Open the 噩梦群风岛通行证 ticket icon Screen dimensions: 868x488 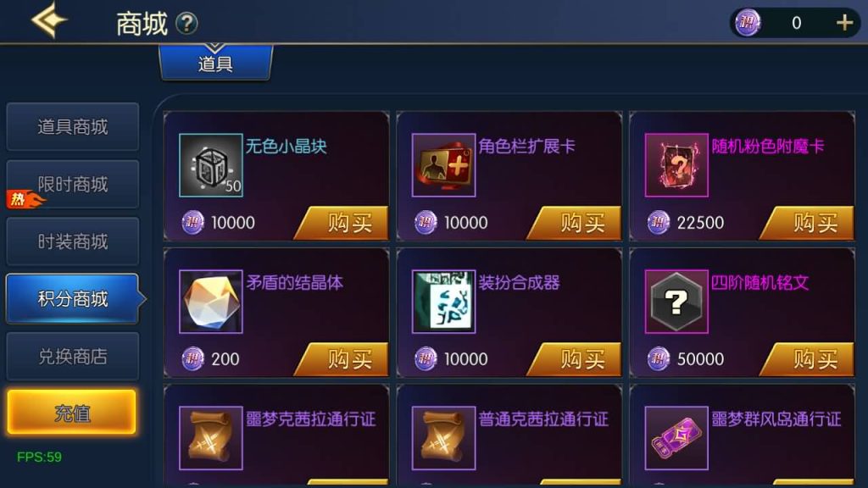[x=676, y=438]
